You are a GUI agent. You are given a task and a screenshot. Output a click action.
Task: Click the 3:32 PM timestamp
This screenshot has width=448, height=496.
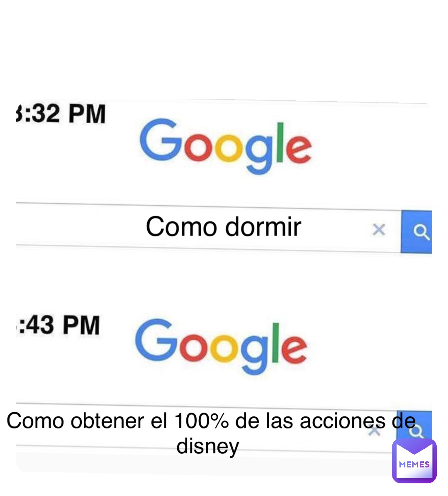pyautogui.click(x=60, y=114)
